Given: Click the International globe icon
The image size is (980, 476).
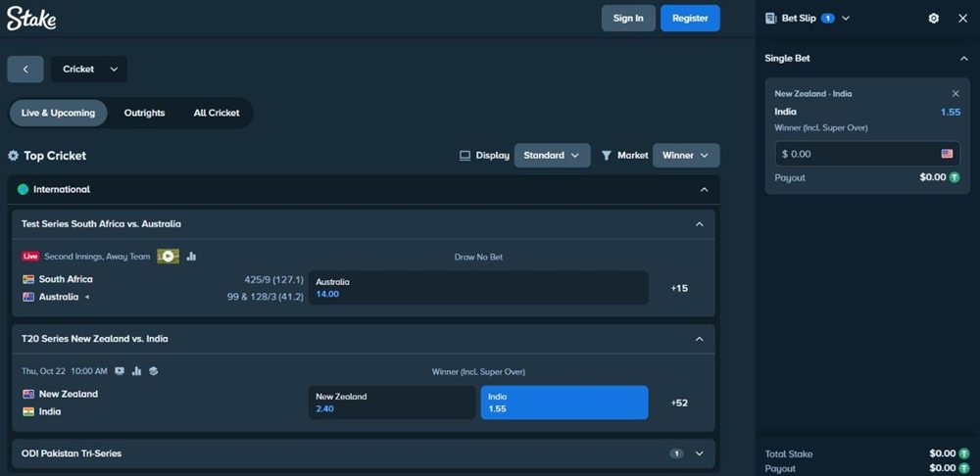Looking at the screenshot, I should pos(24,189).
